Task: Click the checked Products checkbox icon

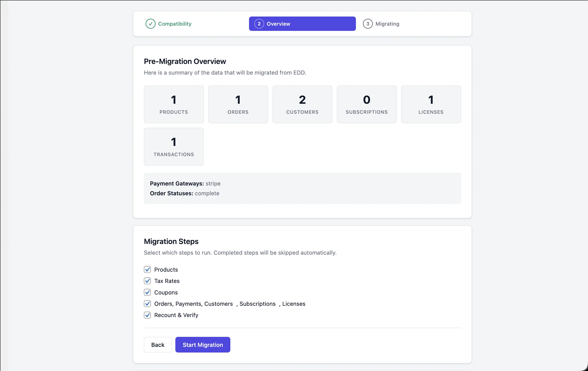Action: click(x=147, y=269)
